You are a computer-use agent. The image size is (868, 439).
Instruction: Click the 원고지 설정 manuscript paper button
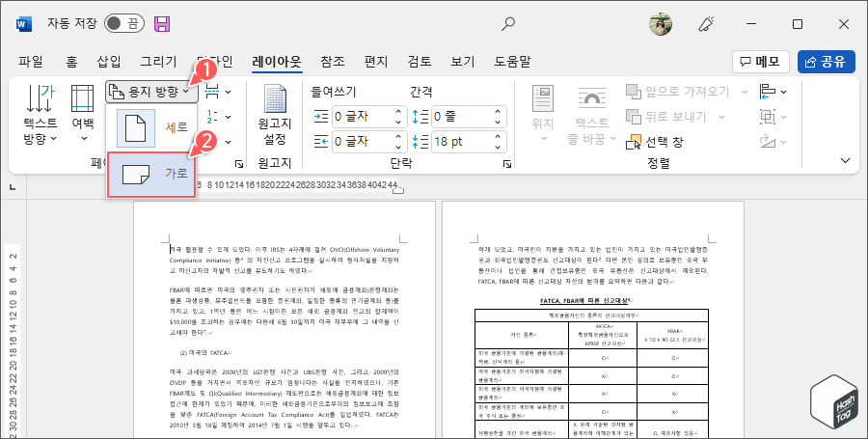[275, 116]
